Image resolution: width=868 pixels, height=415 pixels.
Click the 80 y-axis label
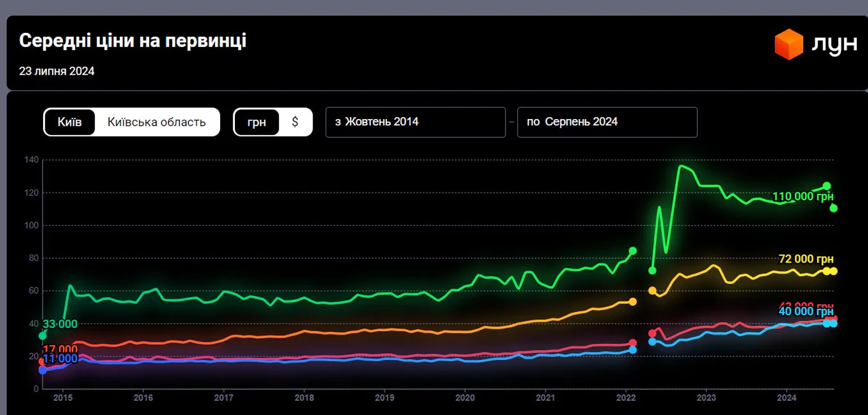coord(34,258)
